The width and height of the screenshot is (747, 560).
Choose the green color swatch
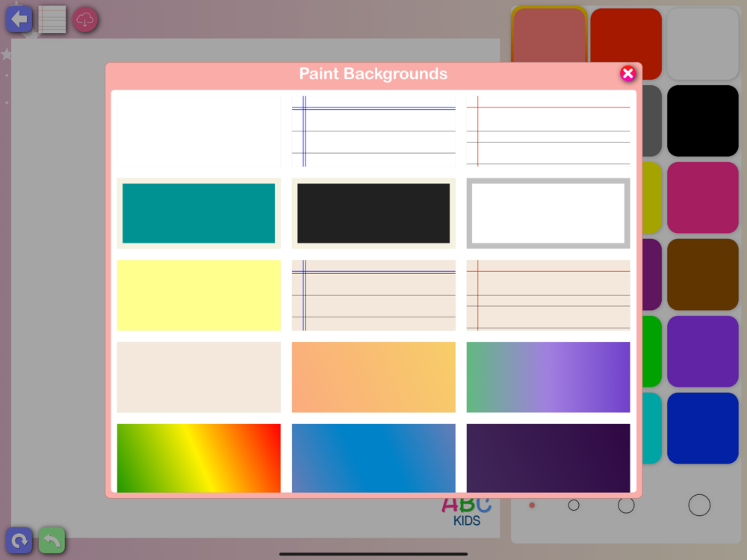[651, 351]
